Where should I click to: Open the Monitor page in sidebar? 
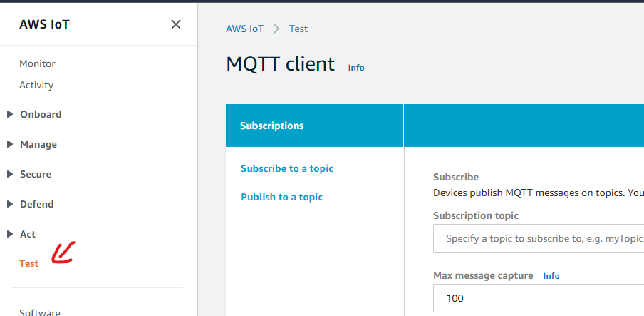point(37,63)
